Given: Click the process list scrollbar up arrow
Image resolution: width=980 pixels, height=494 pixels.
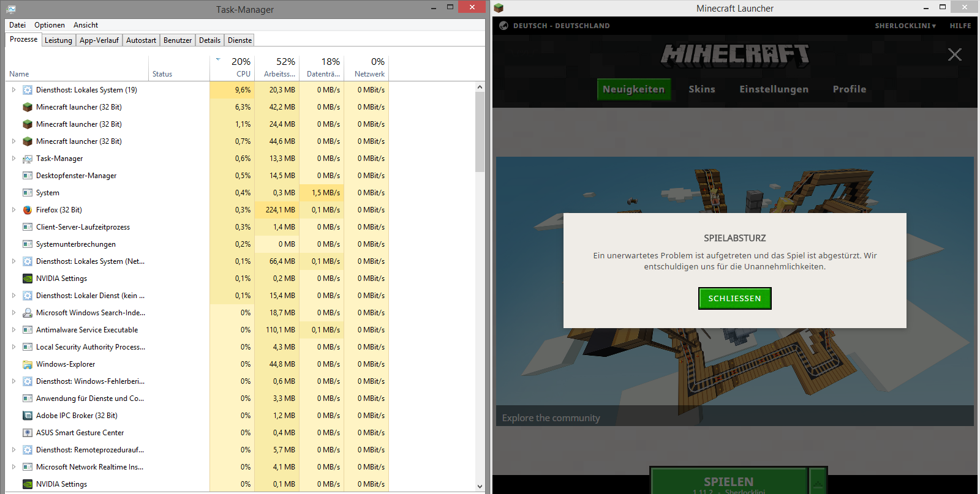Looking at the screenshot, I should [x=480, y=87].
